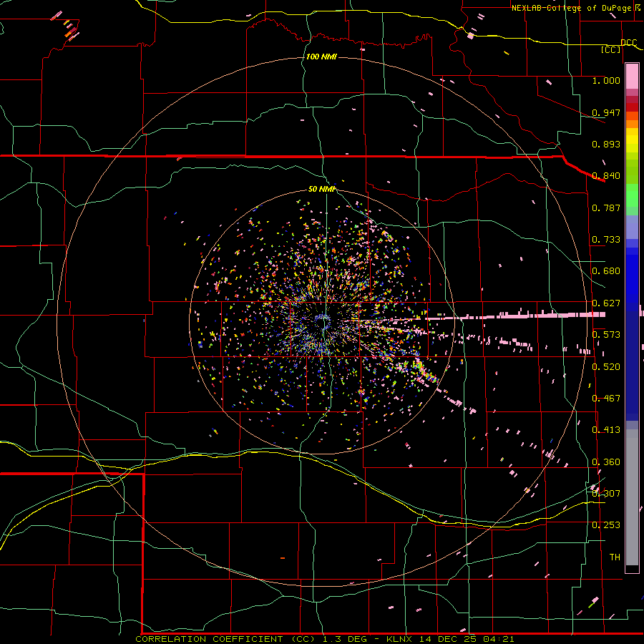Click the 0.467 scale value
644x644 pixels.
tap(606, 399)
